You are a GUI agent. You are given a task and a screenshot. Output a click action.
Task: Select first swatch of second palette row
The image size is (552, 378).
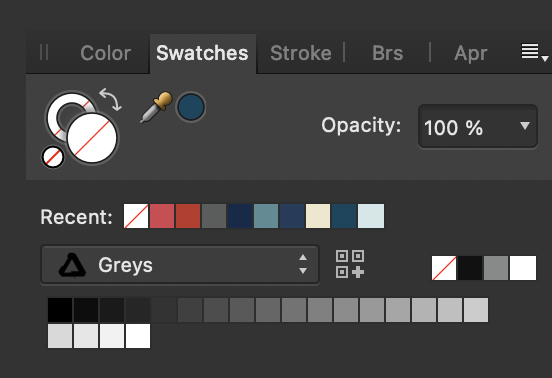(x=60, y=336)
